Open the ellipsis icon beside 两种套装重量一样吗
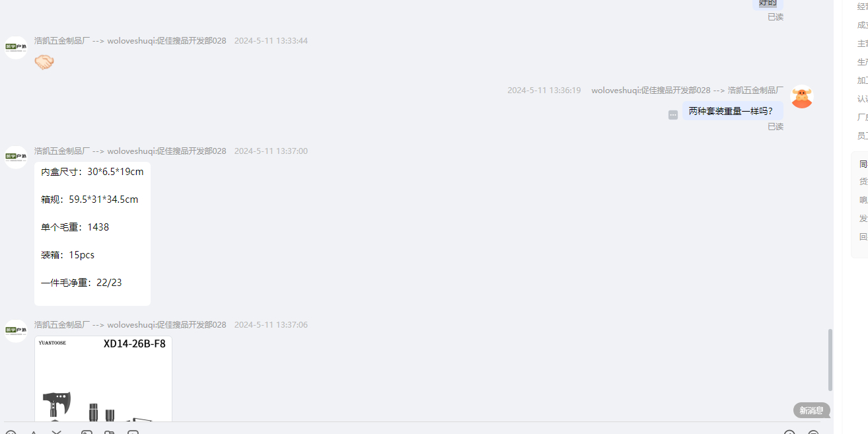The height and width of the screenshot is (434, 868). [x=673, y=115]
